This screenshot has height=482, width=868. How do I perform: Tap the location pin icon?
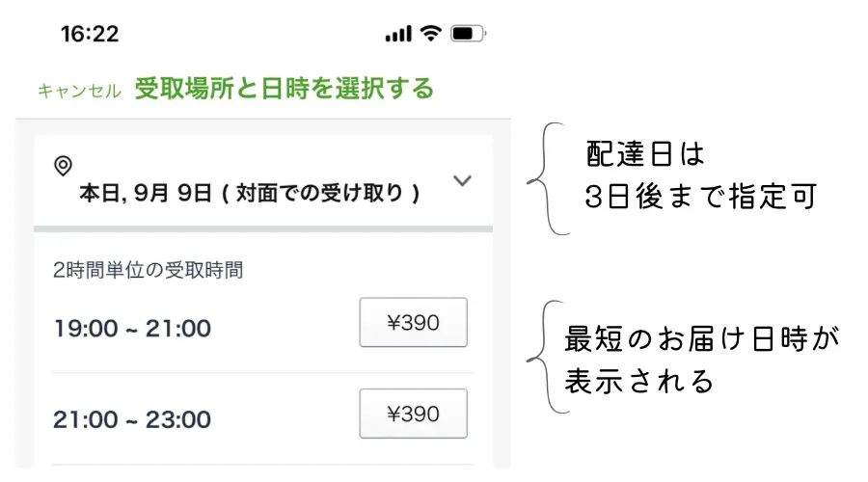63,166
